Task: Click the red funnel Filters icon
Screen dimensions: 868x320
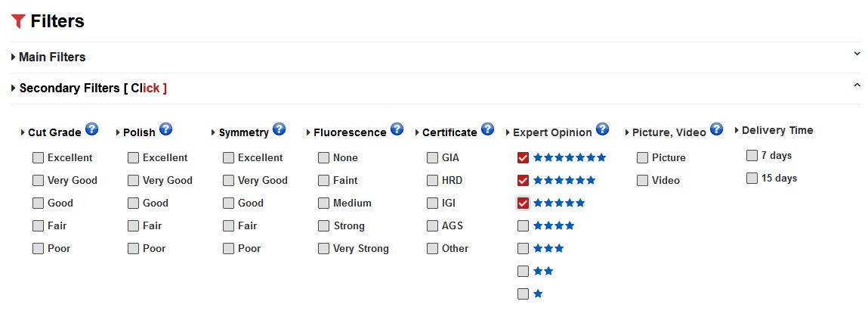Action: pos(19,22)
